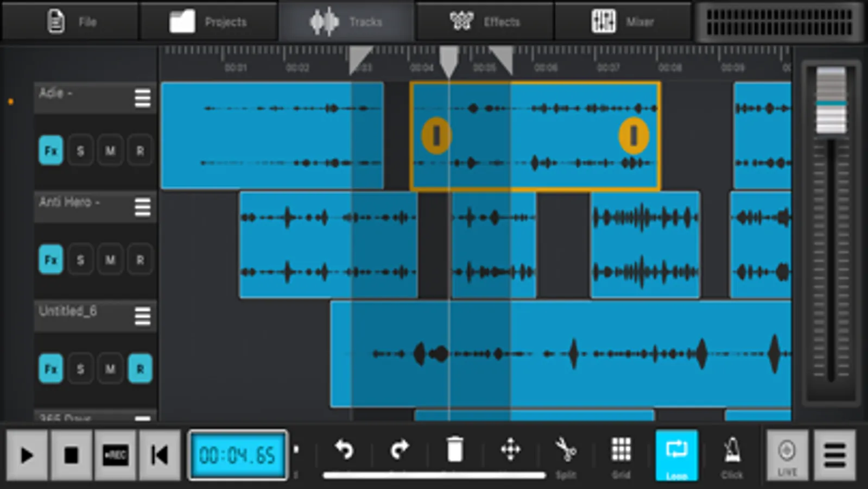The height and width of the screenshot is (489, 868).
Task: Enable the Click metronome
Action: pos(732,456)
